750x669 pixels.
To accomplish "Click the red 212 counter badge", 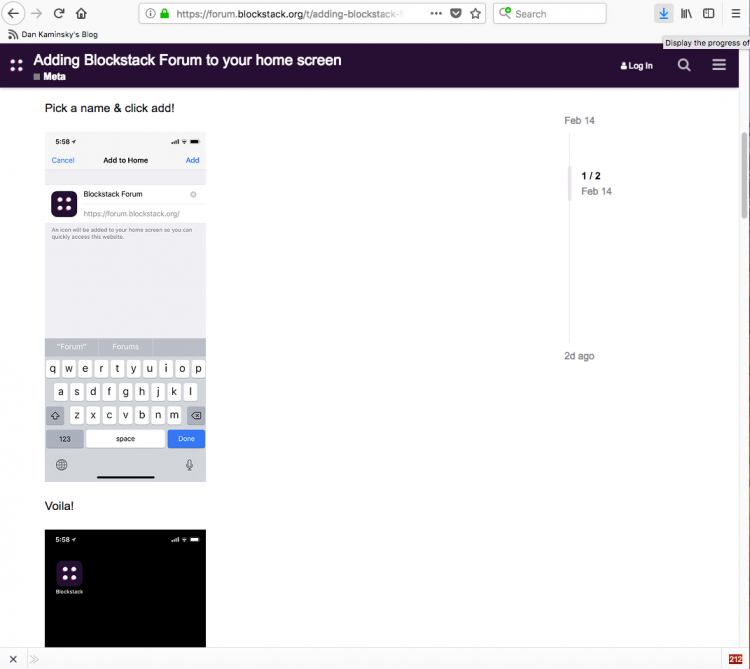I will coord(735,659).
